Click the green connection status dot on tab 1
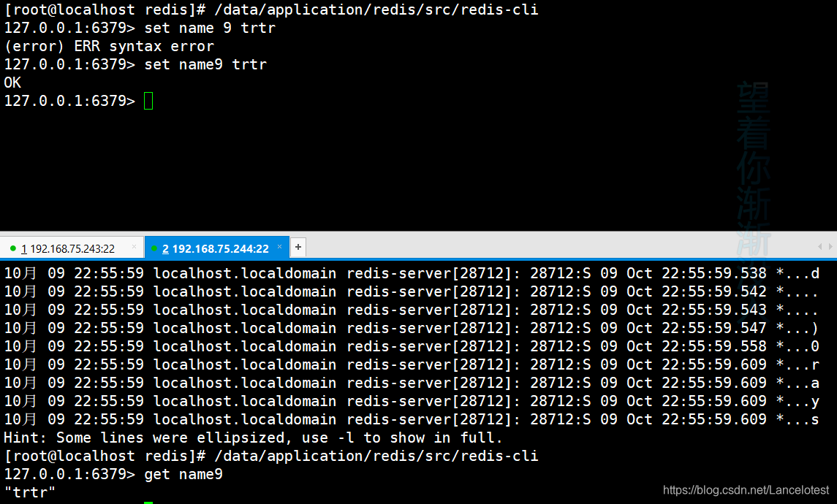 13,248
